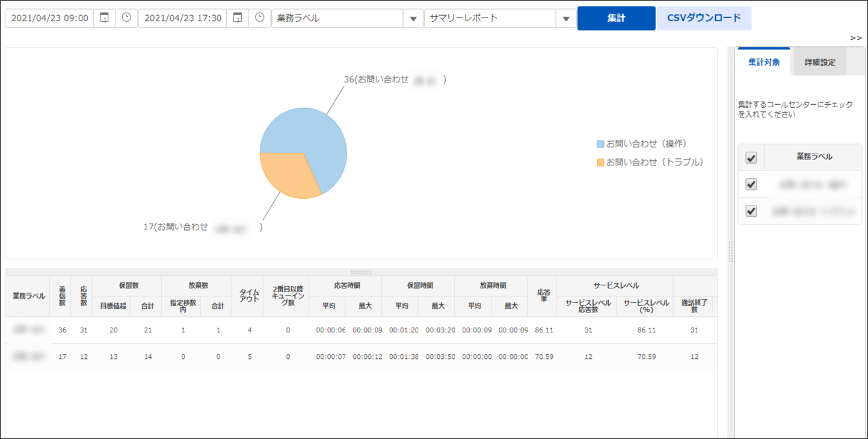Click the orange お問い合わせ（トラブル） legend swatch
The width and height of the screenshot is (868, 439).
[600, 163]
